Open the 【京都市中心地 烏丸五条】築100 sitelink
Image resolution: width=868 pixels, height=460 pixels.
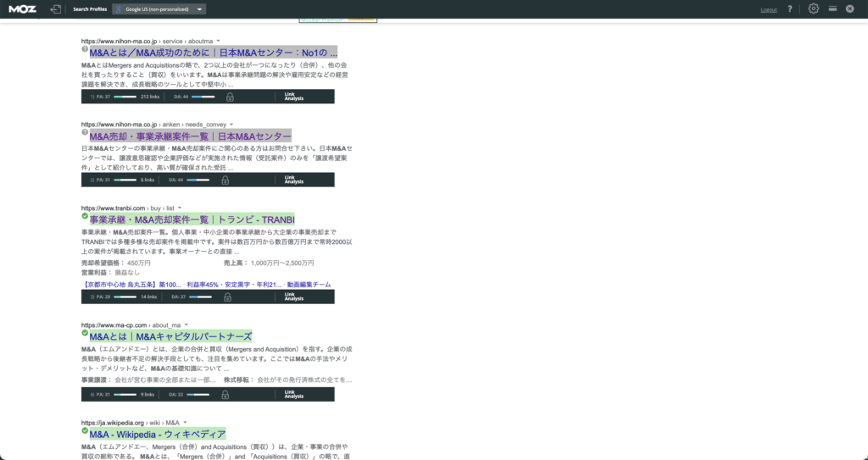(131, 285)
